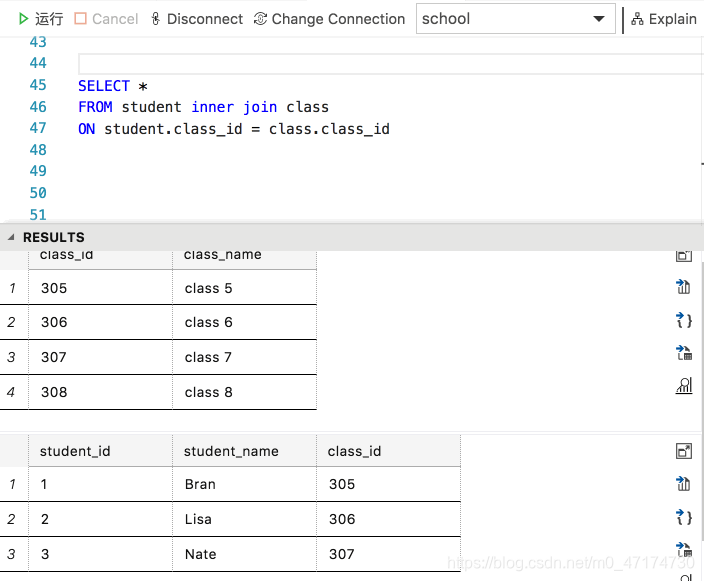Viewport: 704px width, 581px height.
Task: Select the 'Bran' cell
Action: point(245,484)
